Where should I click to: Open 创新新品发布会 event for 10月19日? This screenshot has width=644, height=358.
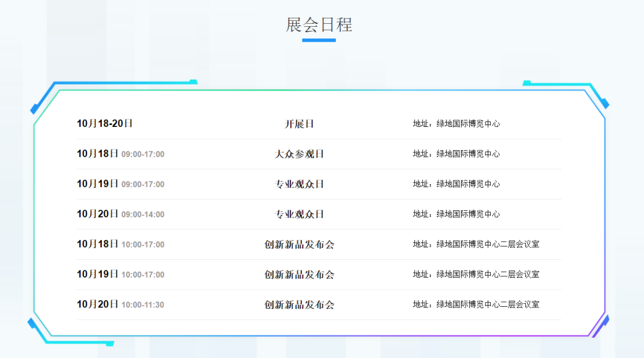pos(299,274)
